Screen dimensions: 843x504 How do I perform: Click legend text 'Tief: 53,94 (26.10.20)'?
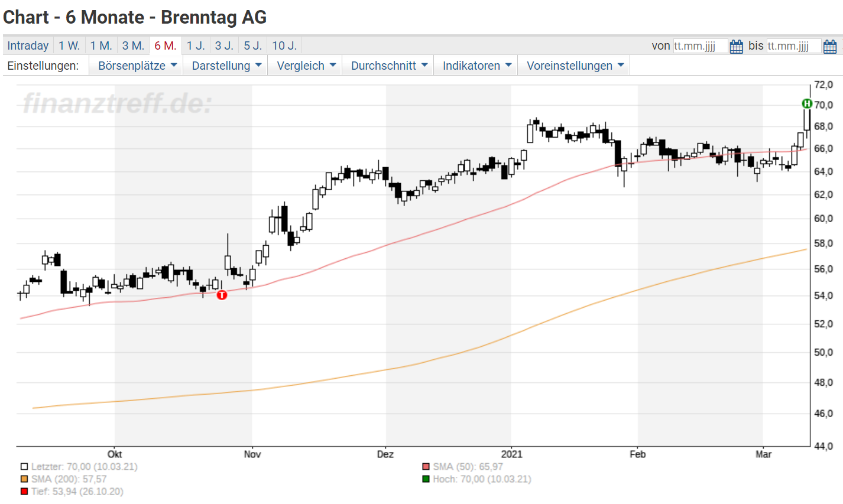tap(77, 492)
